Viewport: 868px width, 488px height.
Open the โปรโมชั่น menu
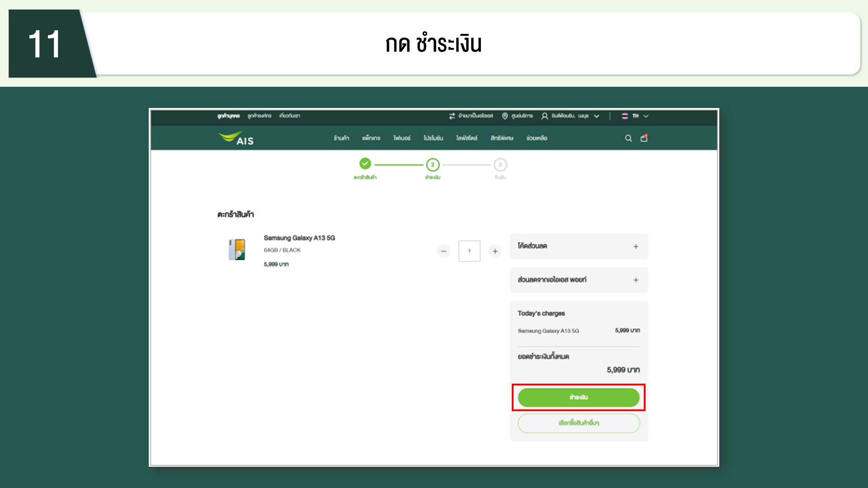point(433,138)
